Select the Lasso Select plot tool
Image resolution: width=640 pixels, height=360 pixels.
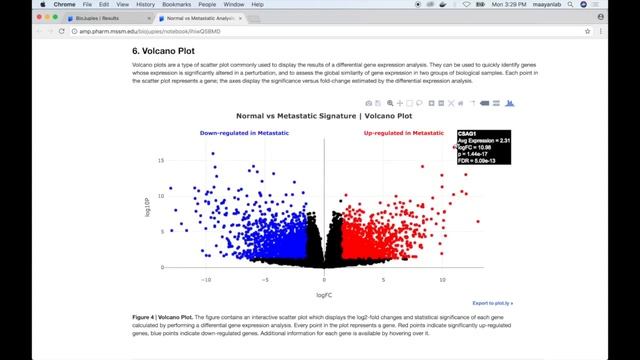[419, 103]
